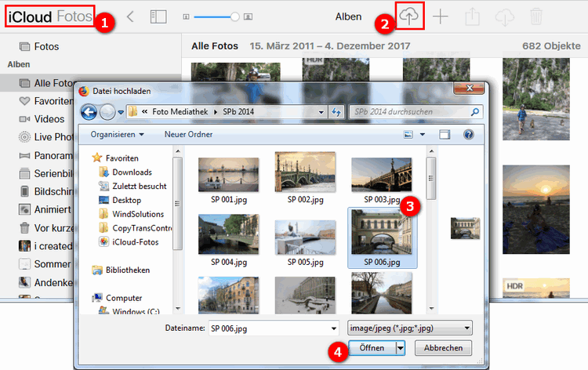The width and height of the screenshot is (588, 370).
Task: Click the Bildschirmfotos icon in iCloud sidebar
Action: [24, 191]
